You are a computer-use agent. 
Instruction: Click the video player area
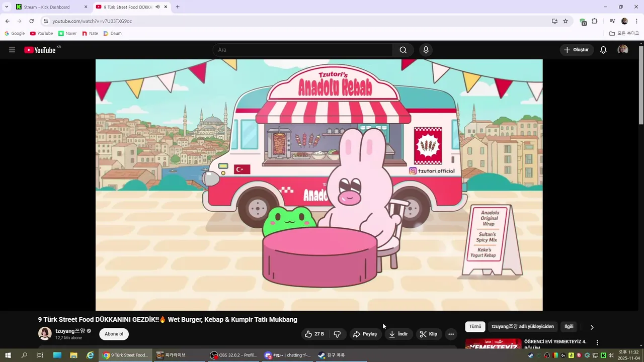(319, 185)
